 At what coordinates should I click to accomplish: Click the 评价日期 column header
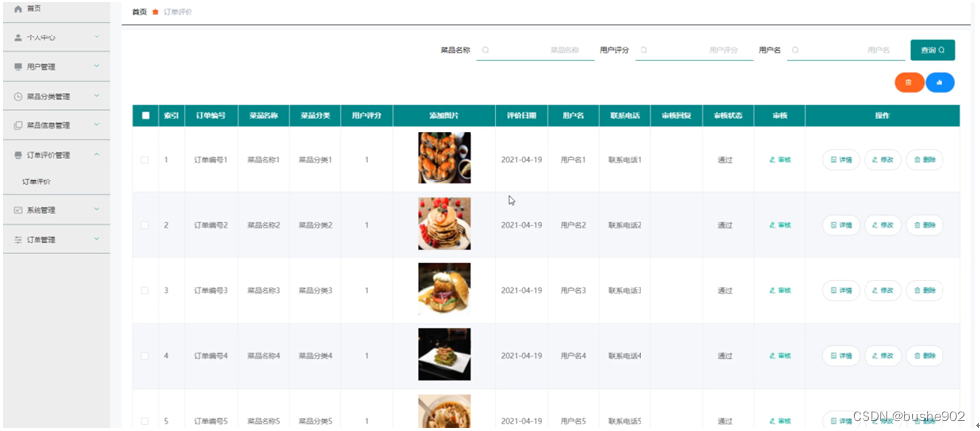point(522,115)
